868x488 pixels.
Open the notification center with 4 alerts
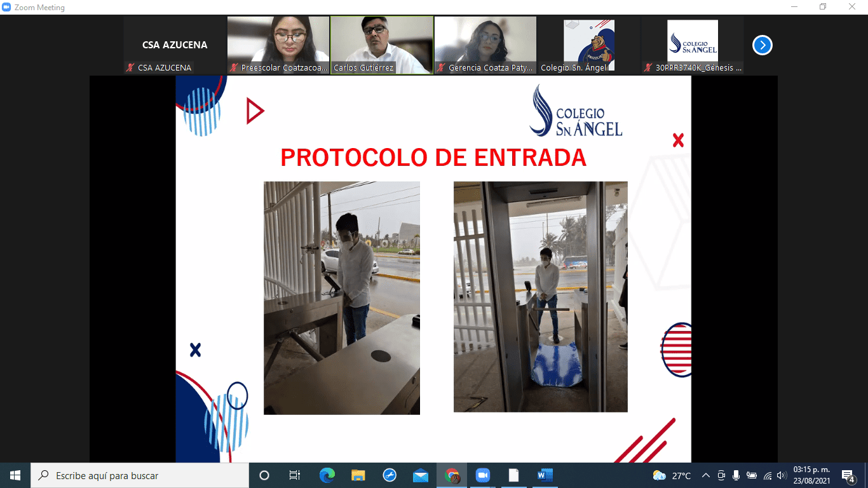click(848, 475)
